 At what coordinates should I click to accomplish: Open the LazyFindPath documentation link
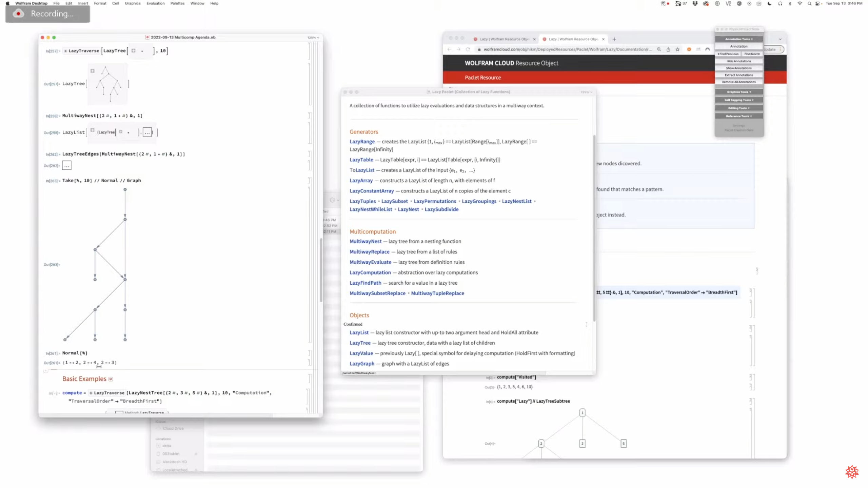(x=366, y=283)
